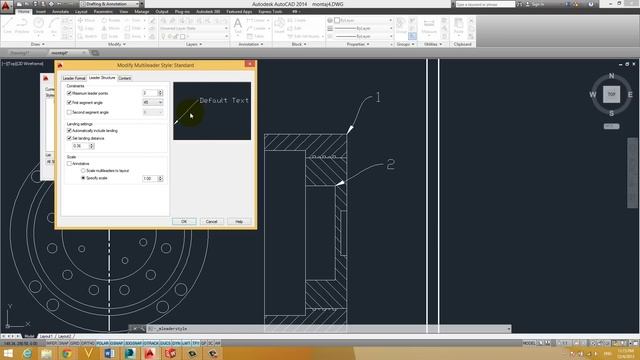640x360 pixels.
Task: Click the AutoCAD icon on the taskbar
Action: (150, 353)
